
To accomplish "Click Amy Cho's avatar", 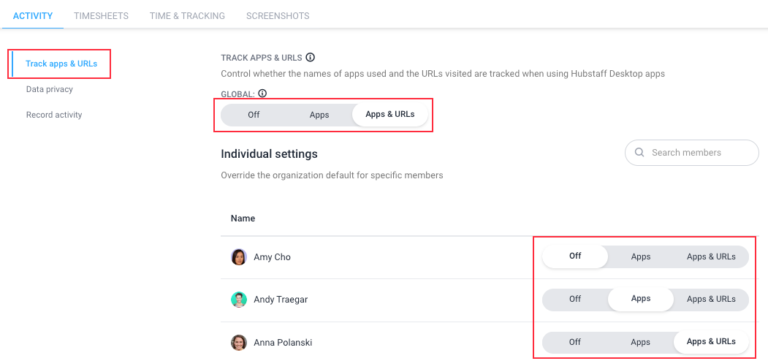I will [x=239, y=257].
